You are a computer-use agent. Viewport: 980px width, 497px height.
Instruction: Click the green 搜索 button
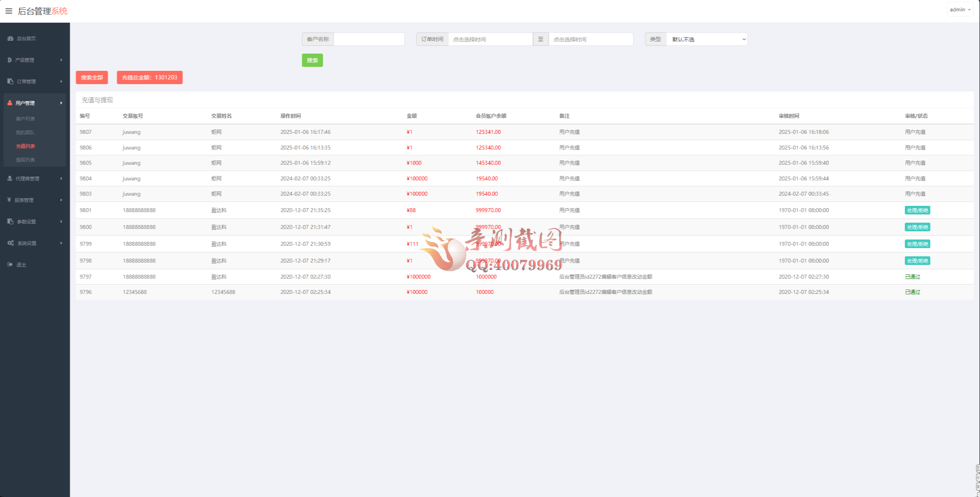(312, 60)
